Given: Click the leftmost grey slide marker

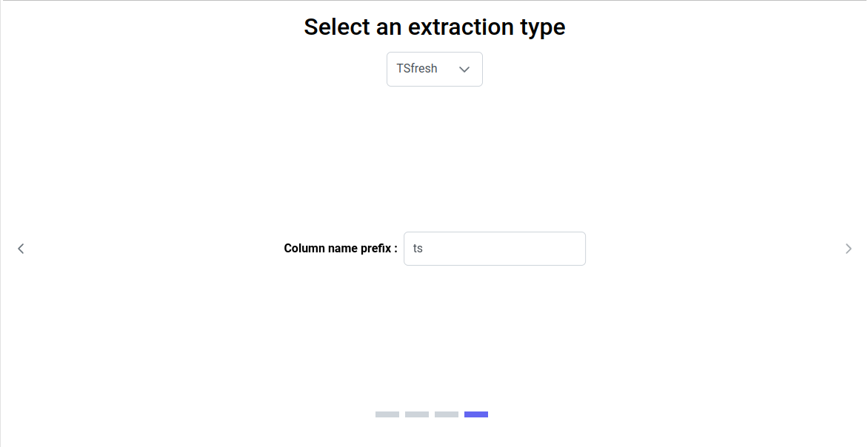Looking at the screenshot, I should pos(387,414).
